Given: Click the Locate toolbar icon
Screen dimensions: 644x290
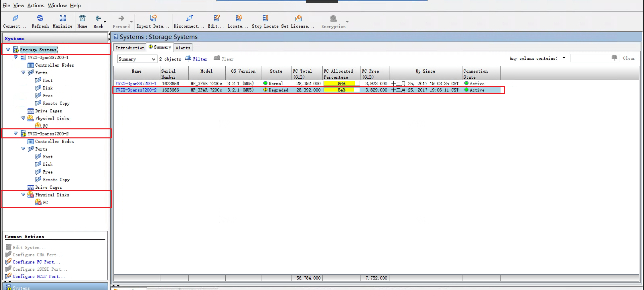Looking at the screenshot, I should point(238,18).
